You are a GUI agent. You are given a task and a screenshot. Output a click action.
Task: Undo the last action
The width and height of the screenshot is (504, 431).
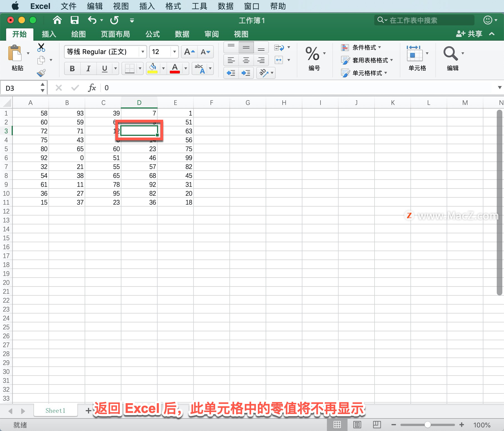(x=92, y=20)
